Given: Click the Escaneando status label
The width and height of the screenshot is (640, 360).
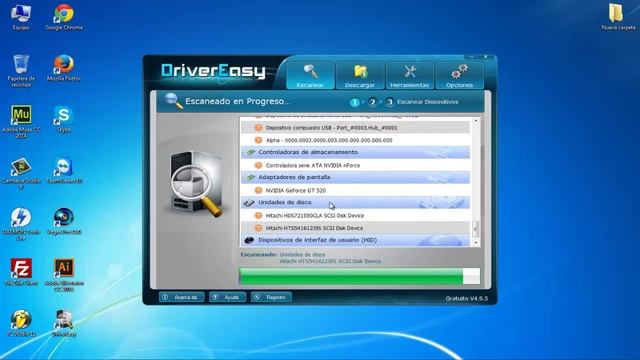Looking at the screenshot, I should [259, 255].
